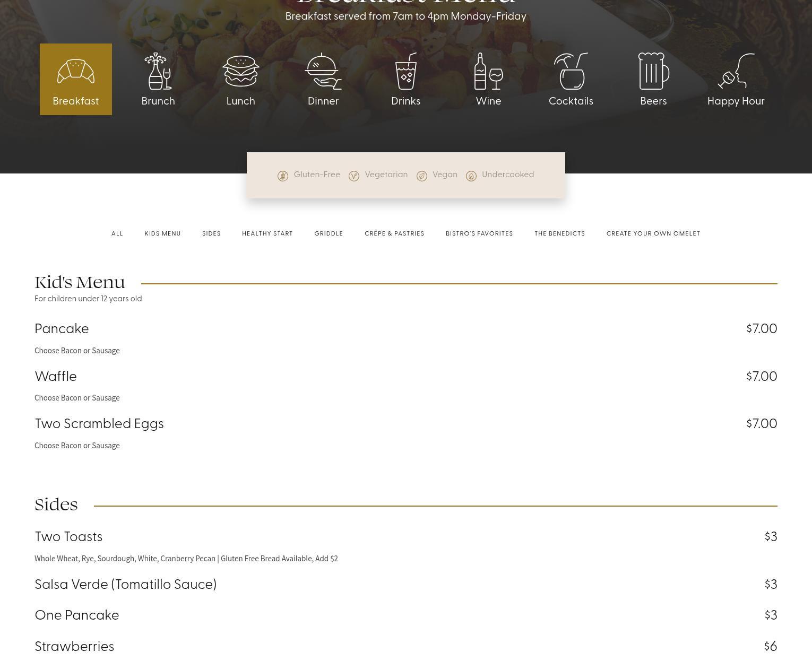This screenshot has height=661, width=812.
Task: Click the Gluten-Free legend label
Action: [317, 175]
